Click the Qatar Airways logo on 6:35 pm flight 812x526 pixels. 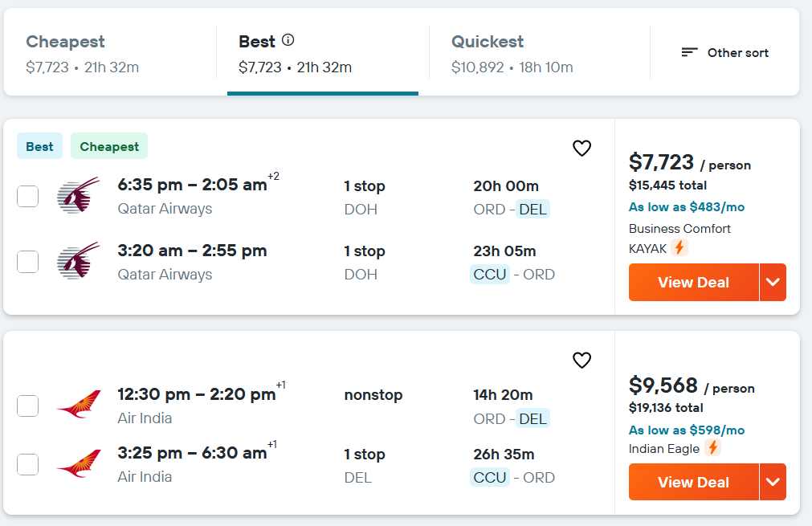pos(79,196)
